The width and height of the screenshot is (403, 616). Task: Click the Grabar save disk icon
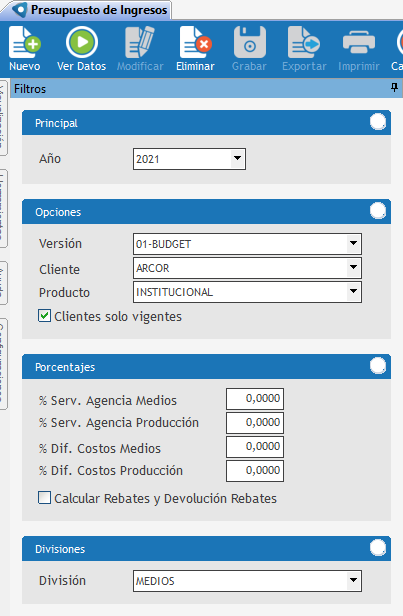[x=250, y=42]
